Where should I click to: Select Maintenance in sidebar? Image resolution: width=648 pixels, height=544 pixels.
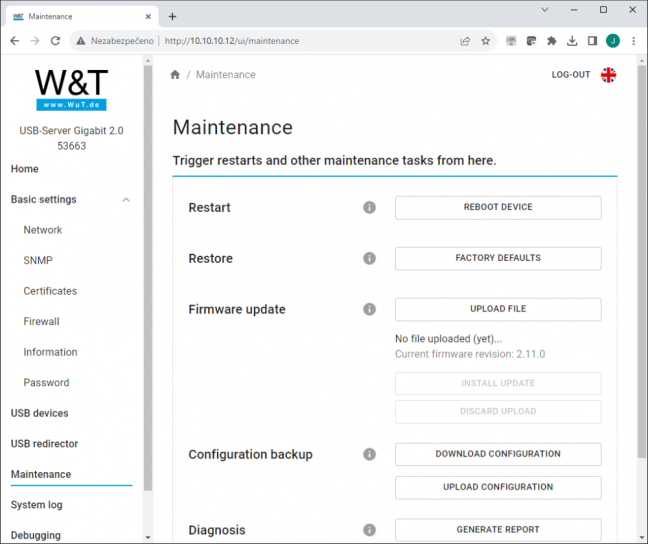[41, 474]
